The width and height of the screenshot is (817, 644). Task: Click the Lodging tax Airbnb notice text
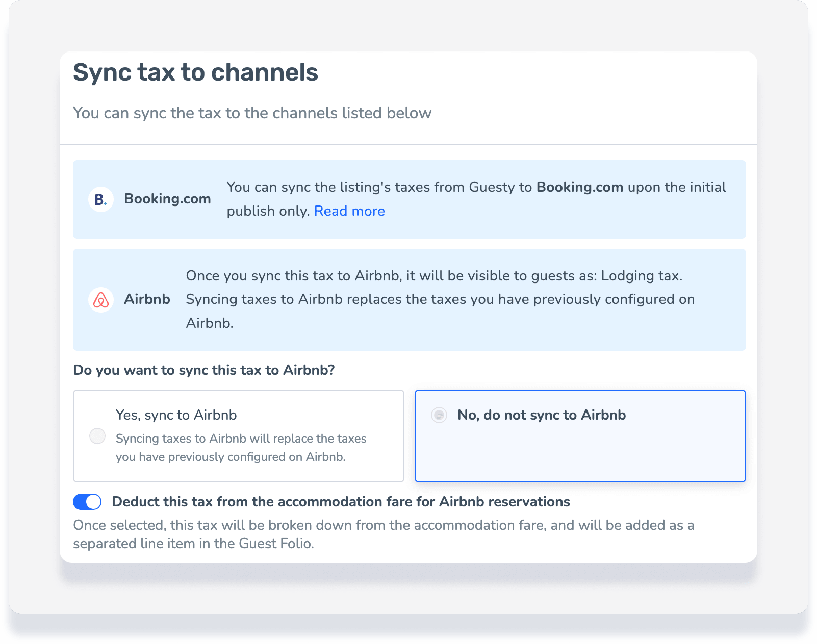point(440,299)
